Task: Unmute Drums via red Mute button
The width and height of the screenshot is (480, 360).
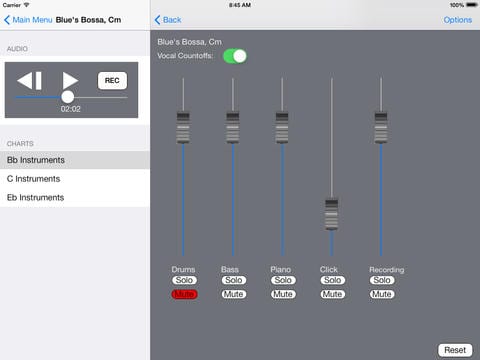Action: (x=184, y=294)
